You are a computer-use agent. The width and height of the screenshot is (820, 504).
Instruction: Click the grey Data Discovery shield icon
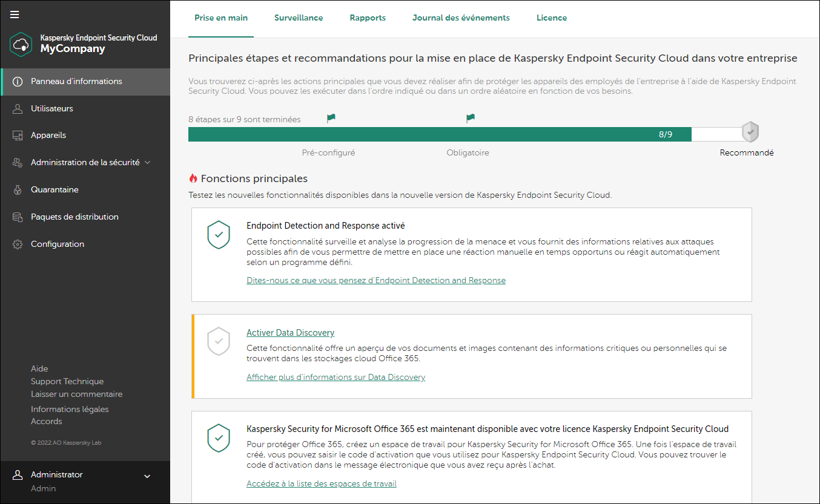click(x=219, y=341)
